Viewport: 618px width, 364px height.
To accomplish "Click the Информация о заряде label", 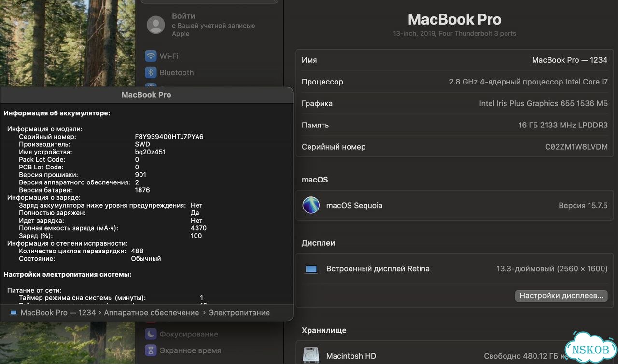I will coord(44,197).
